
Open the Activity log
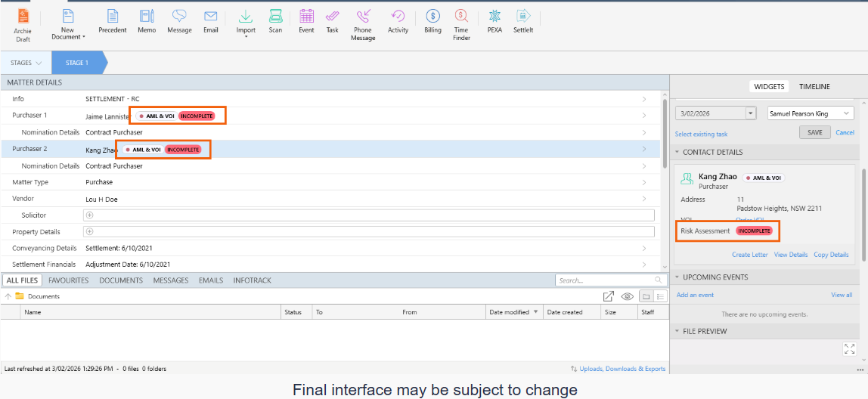click(x=398, y=22)
